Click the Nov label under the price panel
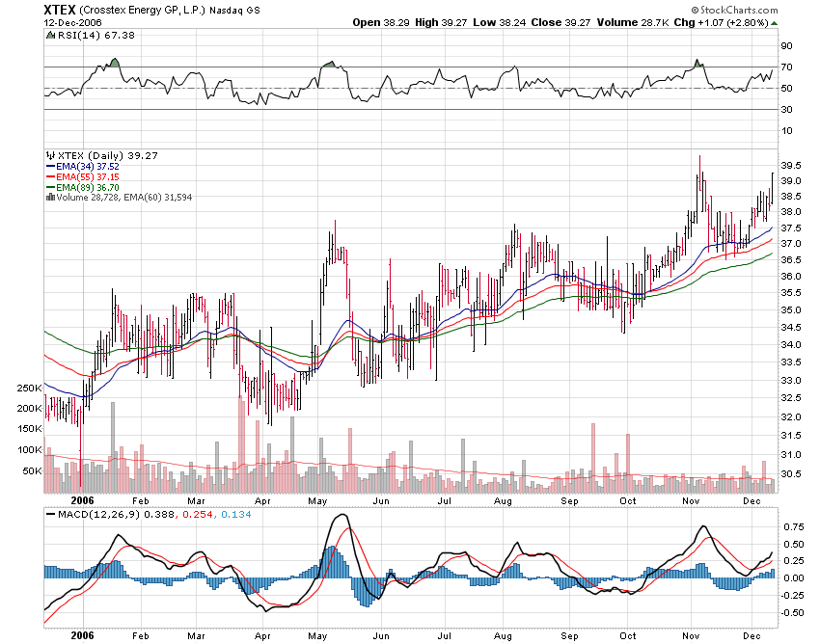This screenshot has height=644, width=820. [x=691, y=500]
